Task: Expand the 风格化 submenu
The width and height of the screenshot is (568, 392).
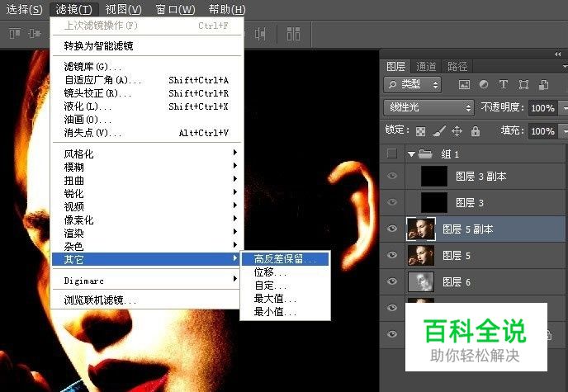Action: tap(146, 153)
